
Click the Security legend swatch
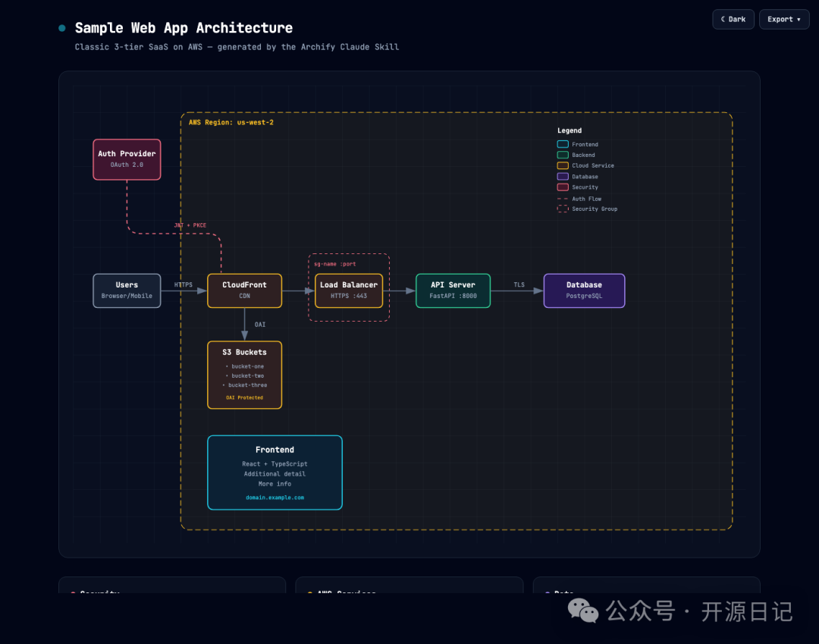pos(563,187)
